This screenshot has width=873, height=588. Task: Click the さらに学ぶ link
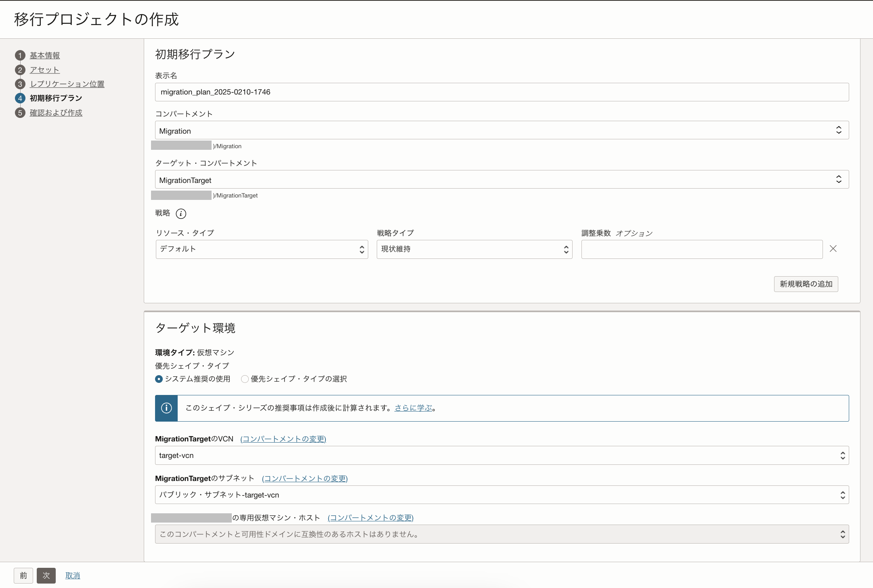pyautogui.click(x=413, y=408)
